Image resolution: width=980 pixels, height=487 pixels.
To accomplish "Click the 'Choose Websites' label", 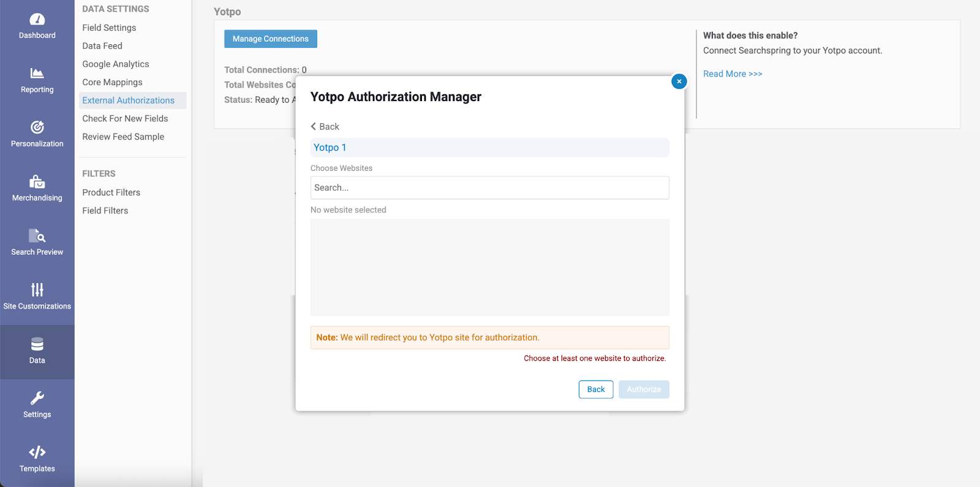I will pyautogui.click(x=341, y=168).
